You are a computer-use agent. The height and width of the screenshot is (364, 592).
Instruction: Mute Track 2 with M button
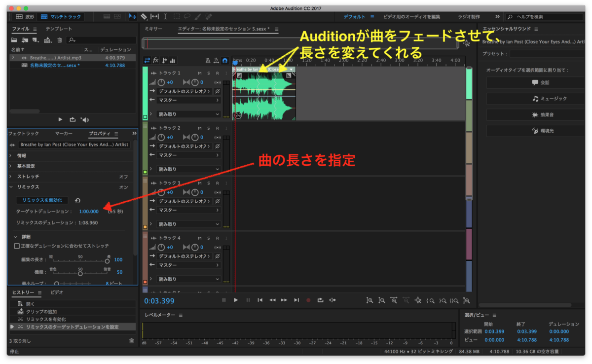coord(200,128)
